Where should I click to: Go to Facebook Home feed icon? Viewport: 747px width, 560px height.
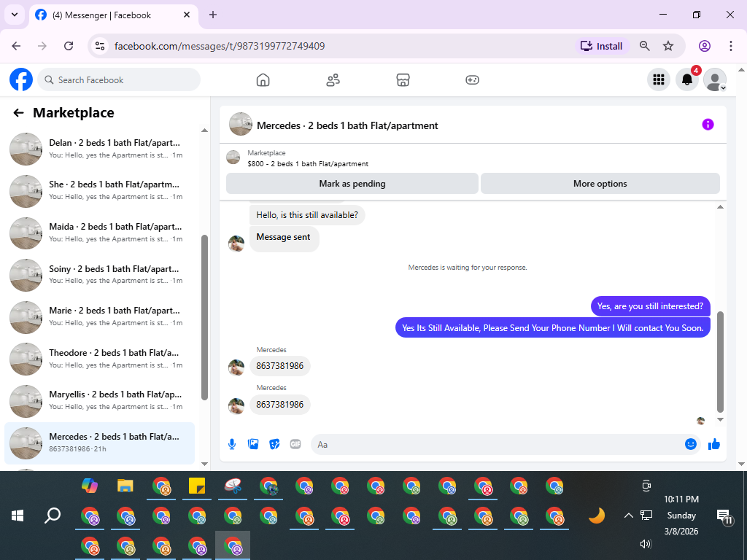pyautogui.click(x=263, y=80)
